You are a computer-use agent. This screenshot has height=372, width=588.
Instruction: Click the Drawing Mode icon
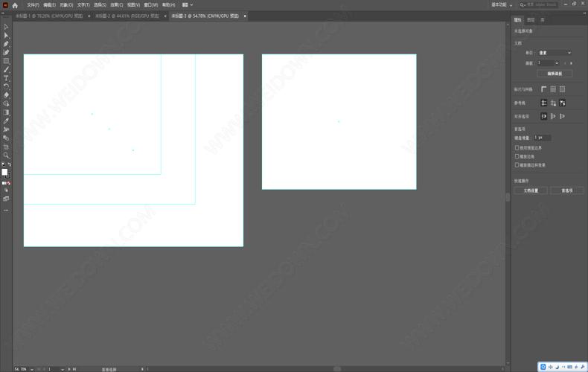tap(6, 190)
